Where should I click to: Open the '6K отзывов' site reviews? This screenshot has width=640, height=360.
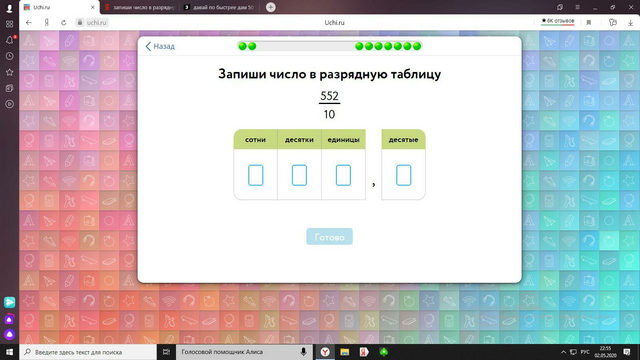558,21
